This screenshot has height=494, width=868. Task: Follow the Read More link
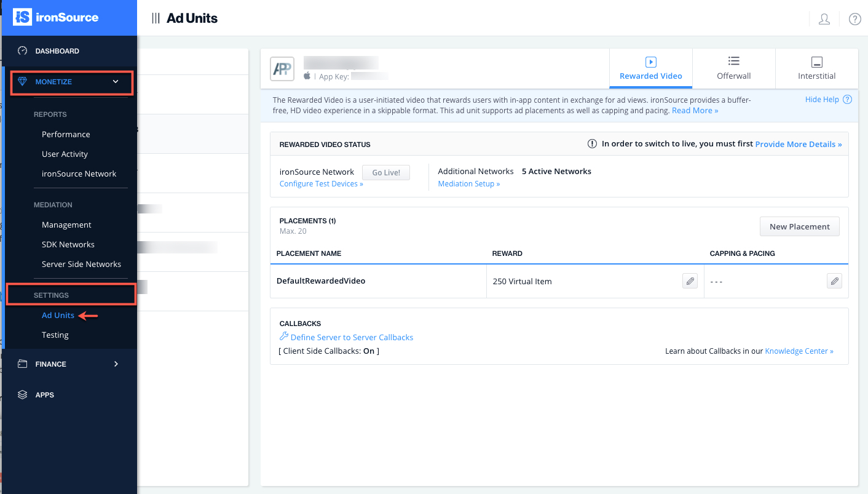coord(695,111)
